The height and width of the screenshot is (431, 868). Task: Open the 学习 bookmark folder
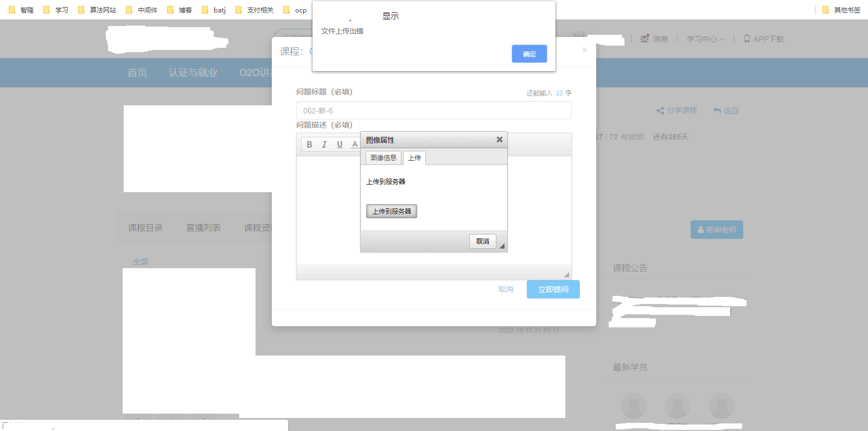(x=56, y=10)
